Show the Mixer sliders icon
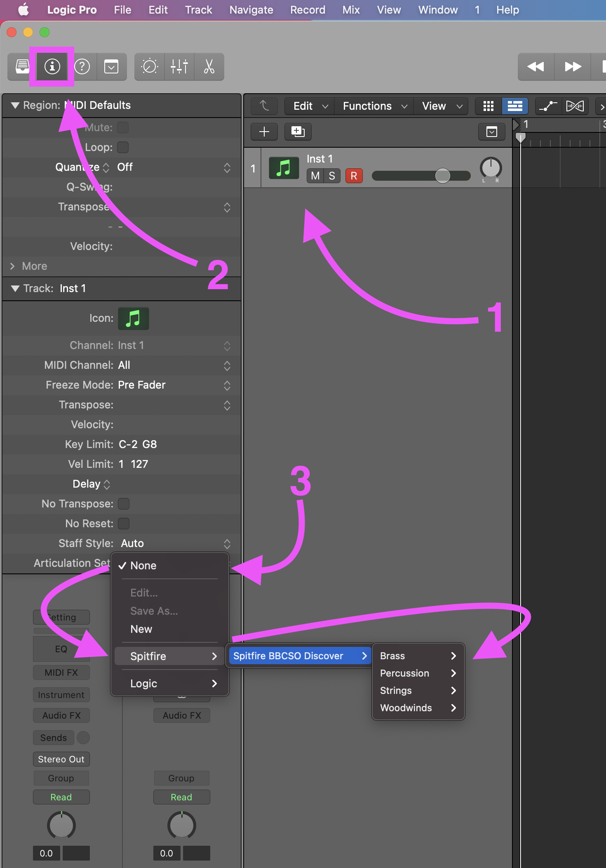606x868 pixels. pos(179,66)
